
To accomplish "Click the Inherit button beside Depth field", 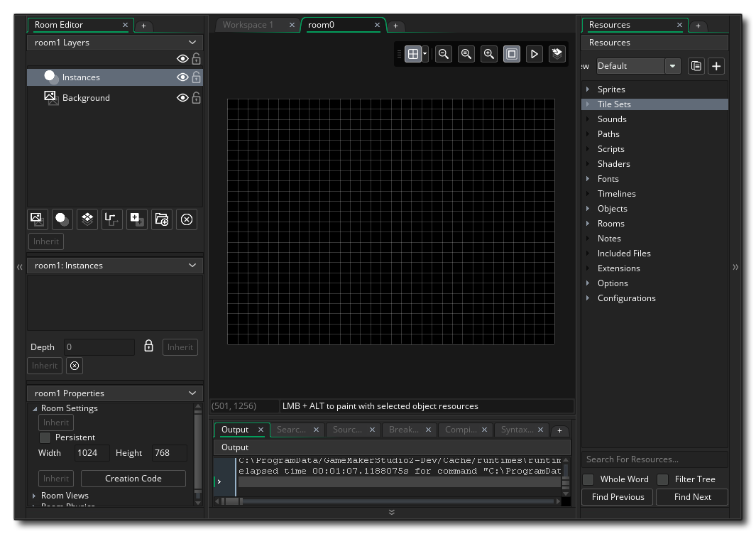I will (180, 347).
